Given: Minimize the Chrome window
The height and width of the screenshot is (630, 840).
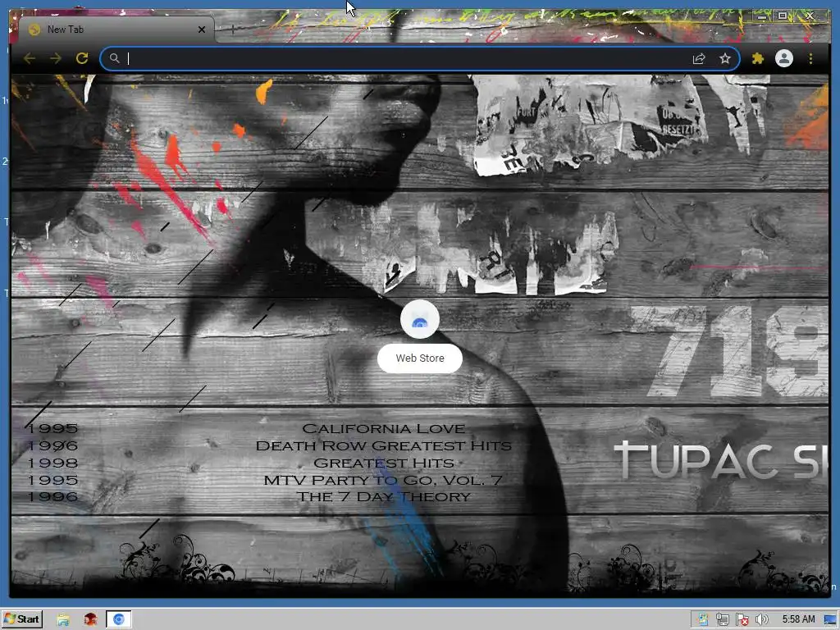Looking at the screenshot, I should coord(761,16).
